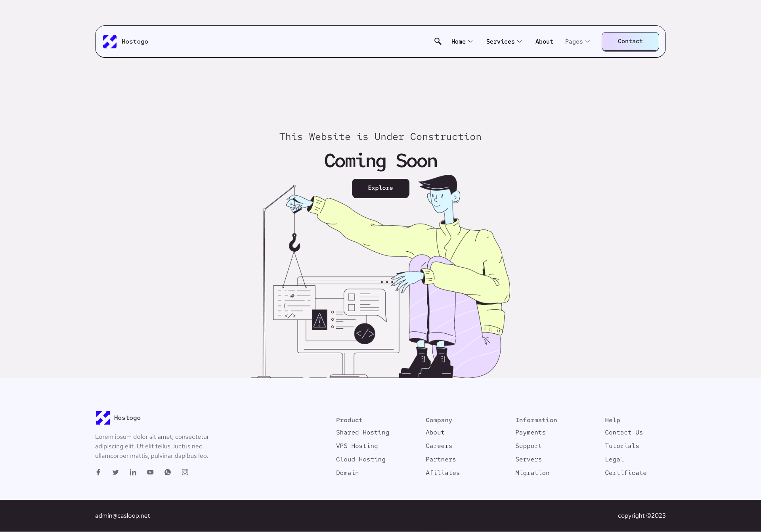Expand the Home dropdown menu
This screenshot has height=532, width=761.
click(462, 42)
